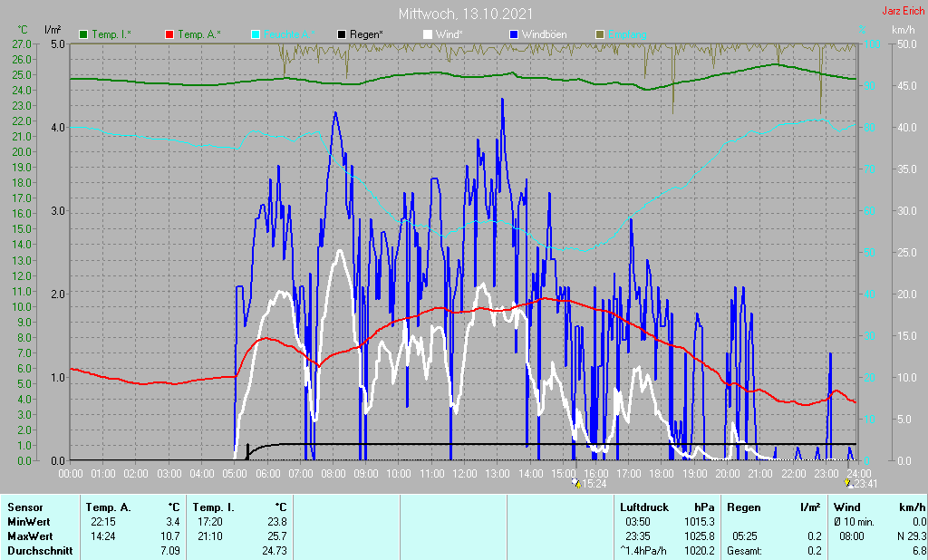Select the Regen legend label
928x560 pixels.
pos(366,35)
